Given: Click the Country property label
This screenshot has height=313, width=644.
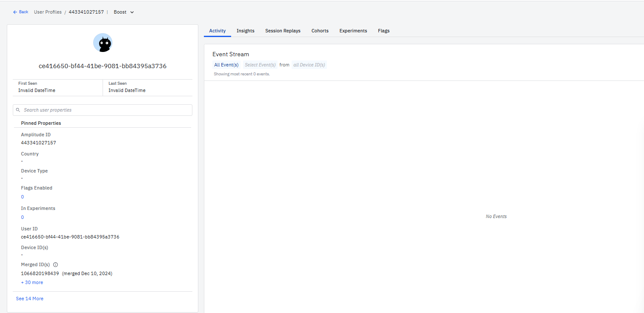Looking at the screenshot, I should [30, 154].
